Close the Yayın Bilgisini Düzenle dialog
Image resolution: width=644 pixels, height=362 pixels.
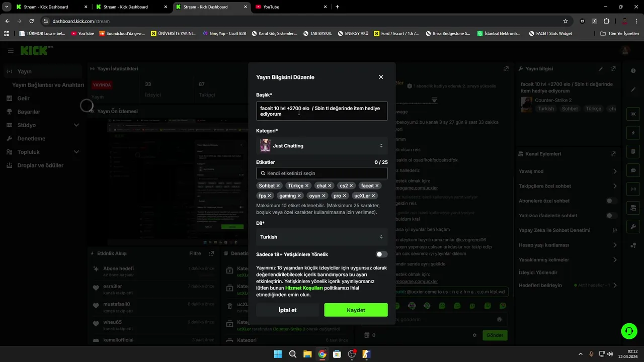[381, 77]
